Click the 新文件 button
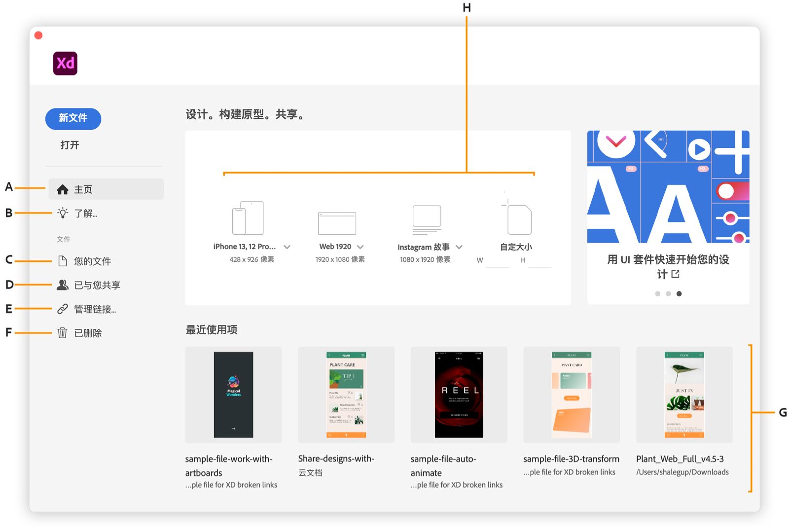 73,119
